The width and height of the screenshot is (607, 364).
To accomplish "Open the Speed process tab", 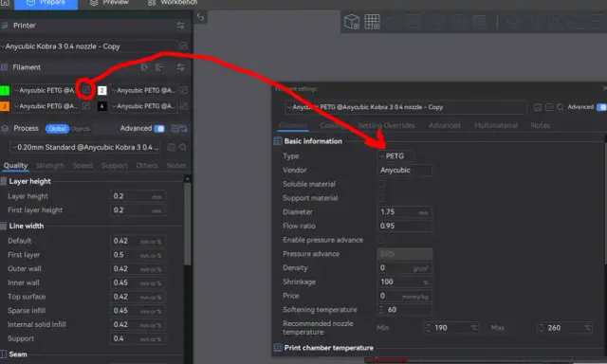I will coord(83,166).
